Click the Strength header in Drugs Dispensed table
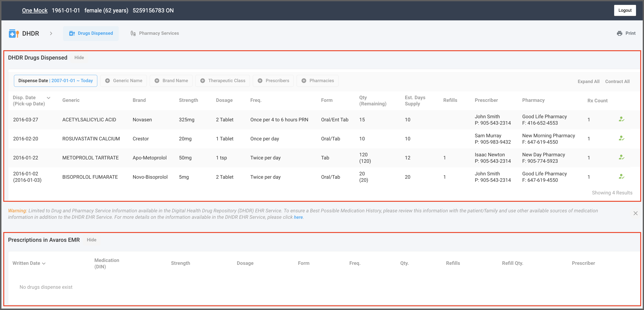 click(188, 100)
